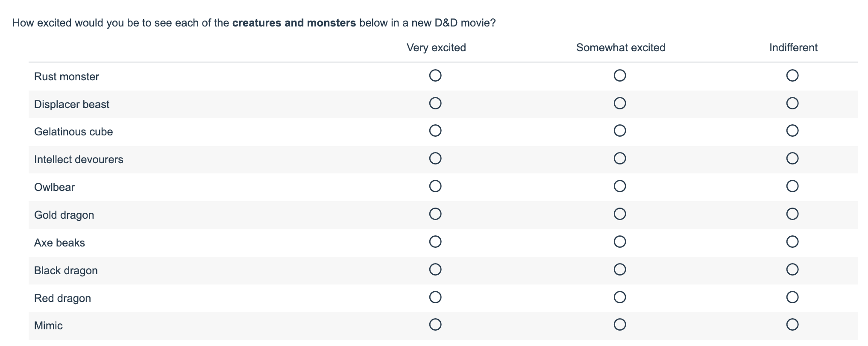Set Intellect devourers to Indifferent
The width and height of the screenshot is (868, 346).
792,158
